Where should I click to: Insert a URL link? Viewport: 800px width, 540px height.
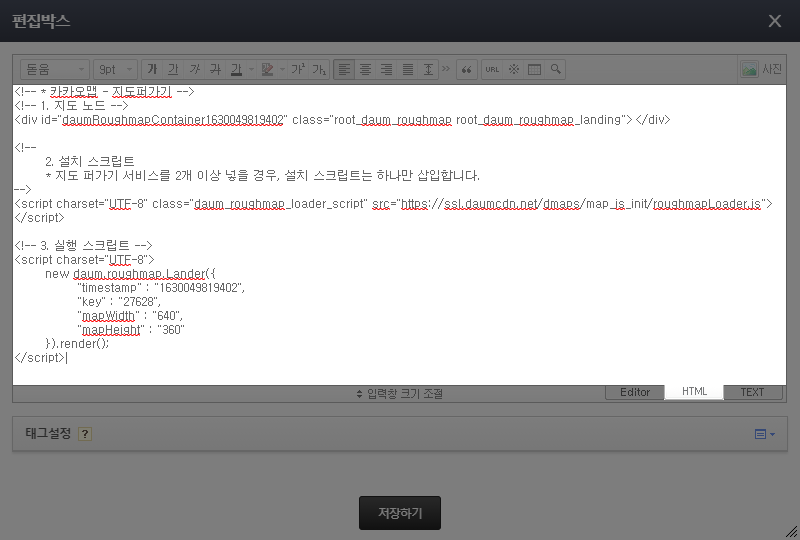pyautogui.click(x=492, y=70)
